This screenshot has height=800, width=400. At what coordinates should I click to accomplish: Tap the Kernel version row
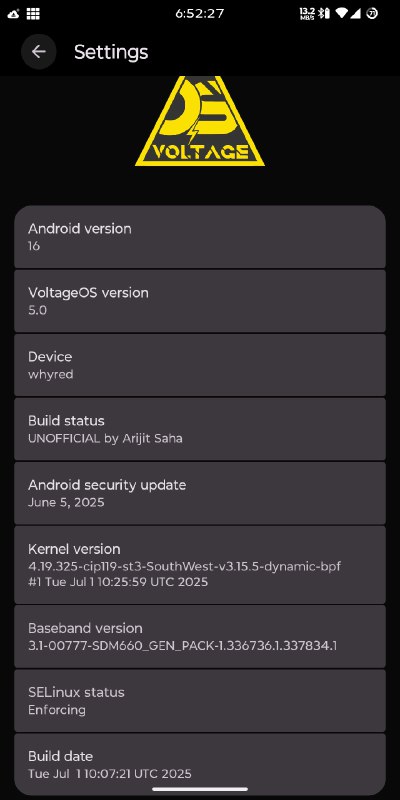(200, 565)
